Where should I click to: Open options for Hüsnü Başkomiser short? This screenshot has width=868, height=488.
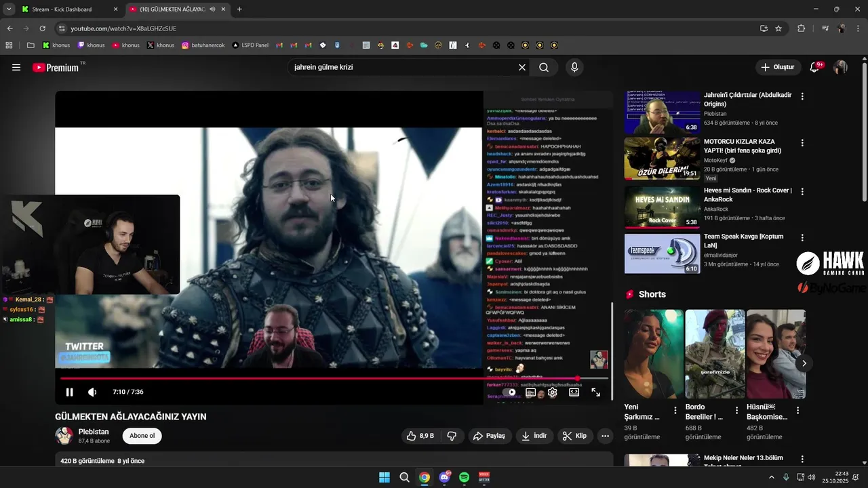(x=797, y=410)
